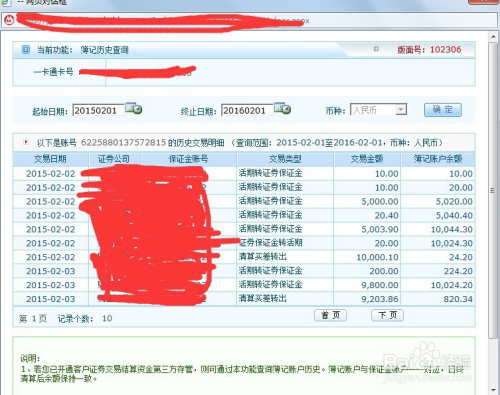The image size is (500, 395).
Task: Click the 一卡通卡号 label
Action: click(x=53, y=72)
